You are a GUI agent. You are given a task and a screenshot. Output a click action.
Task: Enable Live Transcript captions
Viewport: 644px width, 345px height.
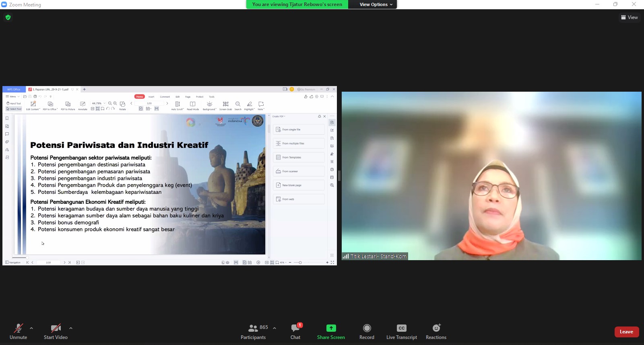401,331
